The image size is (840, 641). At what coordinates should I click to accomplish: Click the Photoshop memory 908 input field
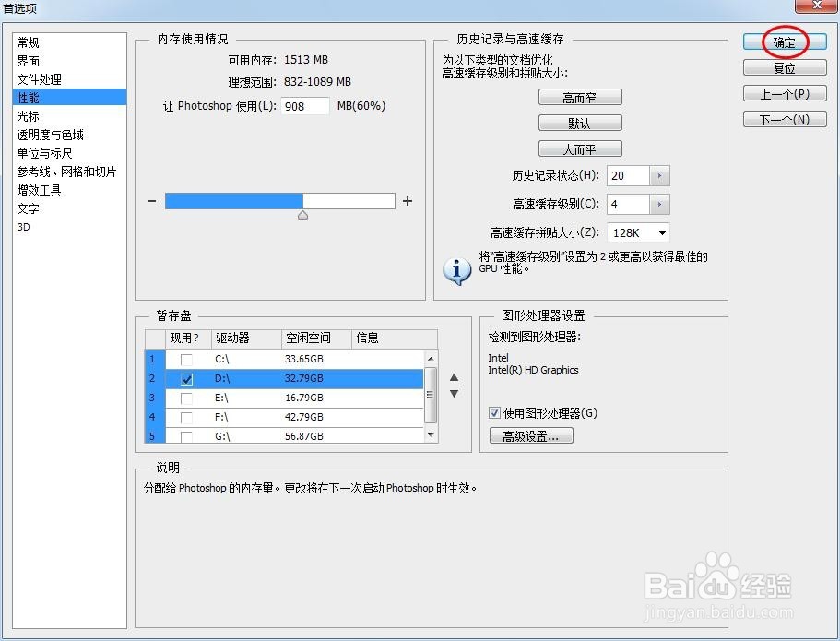coord(305,106)
